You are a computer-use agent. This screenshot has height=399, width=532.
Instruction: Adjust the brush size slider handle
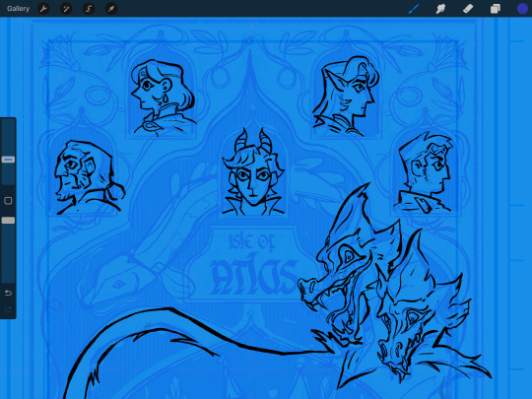click(x=8, y=160)
